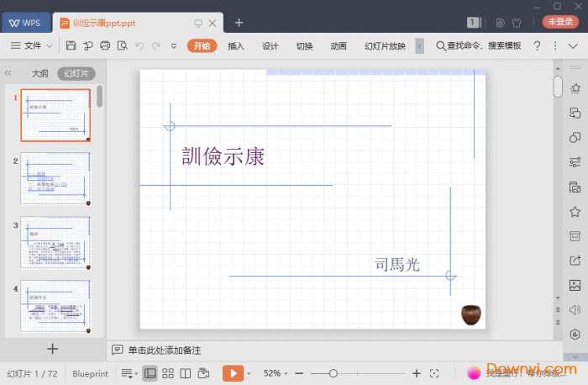Viewport: 588px width, 385px height.
Task: Collapse the slide panel with double chevron
Action: coord(8,73)
